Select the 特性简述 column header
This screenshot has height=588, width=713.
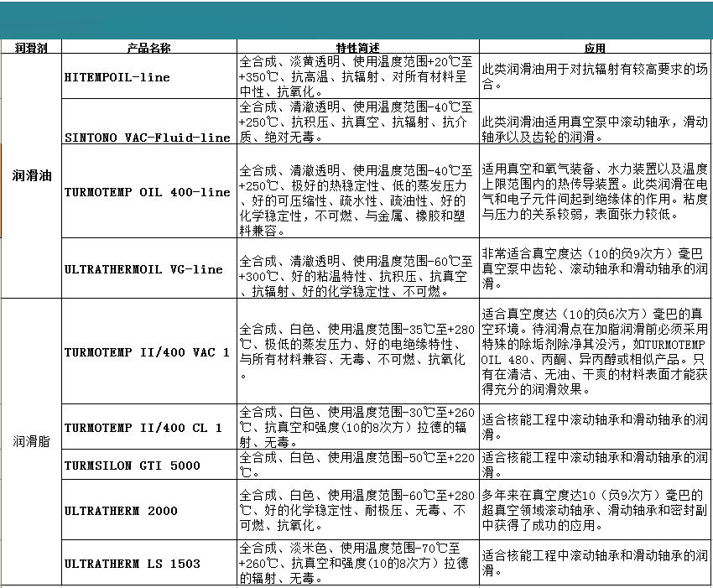(358, 47)
